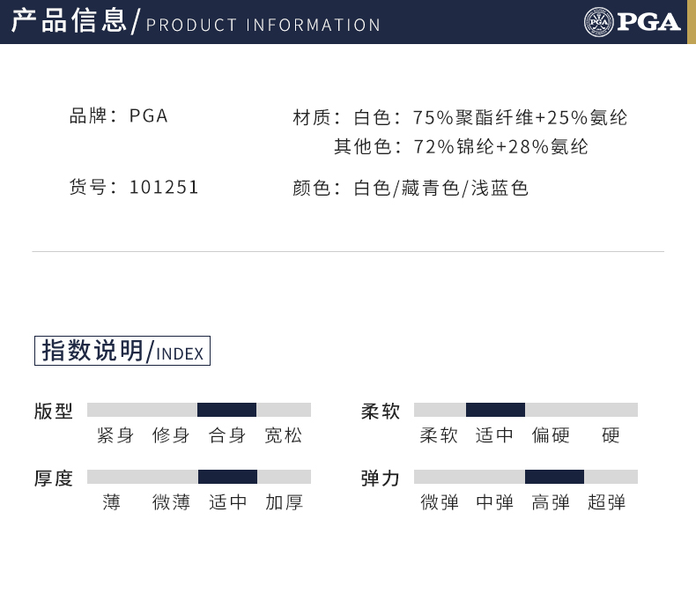Viewport: 696px width, 616px height.
Task: Select the 宽松 fit label
Action: click(x=283, y=435)
